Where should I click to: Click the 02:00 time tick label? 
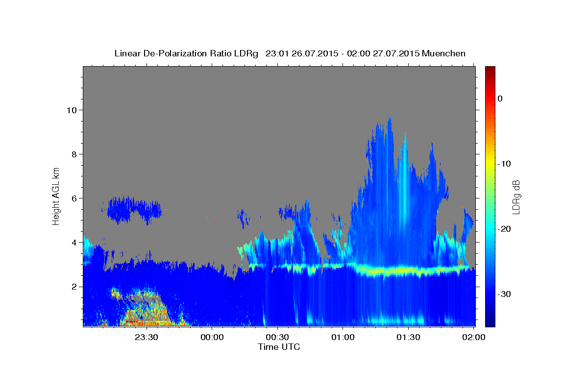(x=473, y=337)
